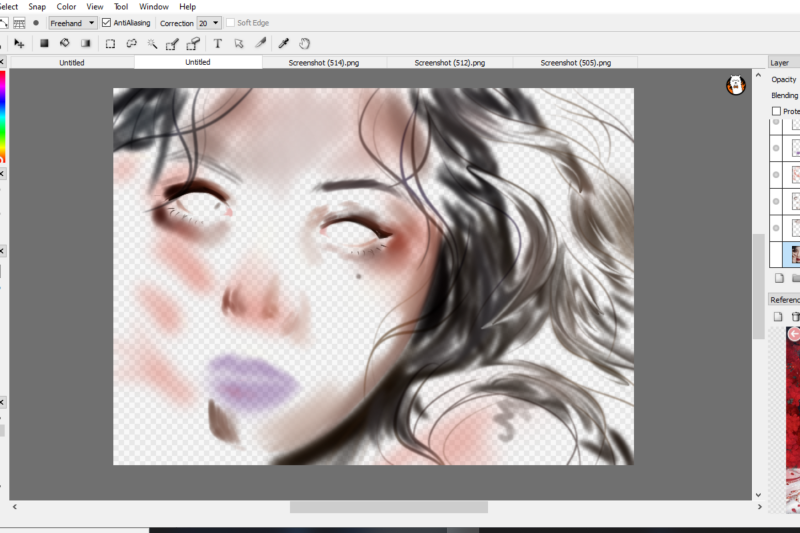Screen dimensions: 800x533
Task: Switch to the Screenshot (514).png tab
Action: (x=324, y=63)
